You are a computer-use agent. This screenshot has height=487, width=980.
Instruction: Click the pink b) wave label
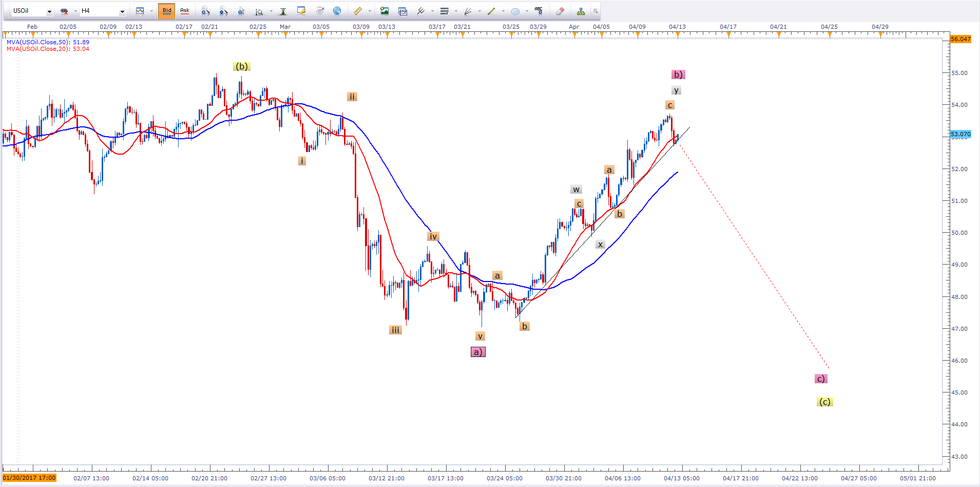tap(678, 74)
